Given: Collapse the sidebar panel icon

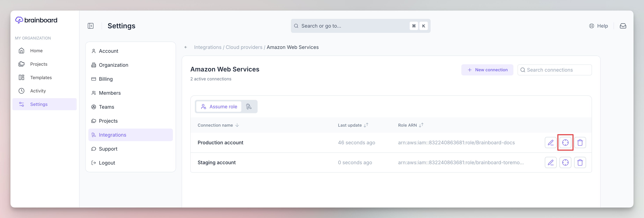Looking at the screenshot, I should [x=90, y=26].
